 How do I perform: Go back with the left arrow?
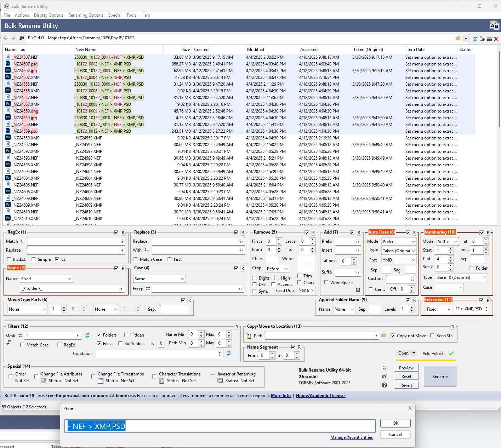(x=5, y=38)
